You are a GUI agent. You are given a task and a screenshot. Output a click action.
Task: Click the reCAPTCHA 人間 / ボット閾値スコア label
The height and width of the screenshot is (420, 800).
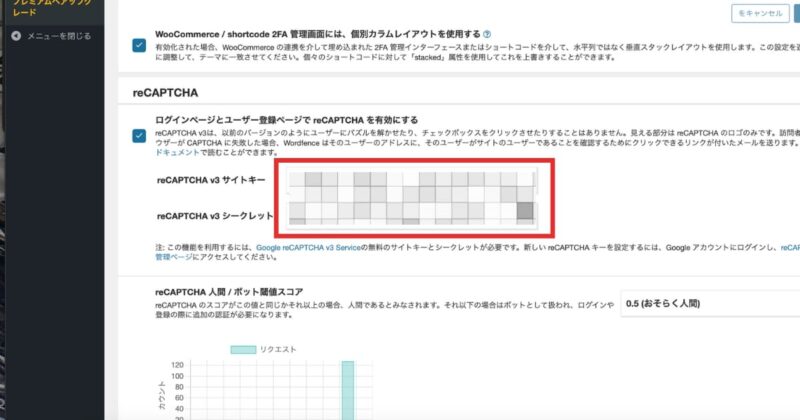coord(229,292)
